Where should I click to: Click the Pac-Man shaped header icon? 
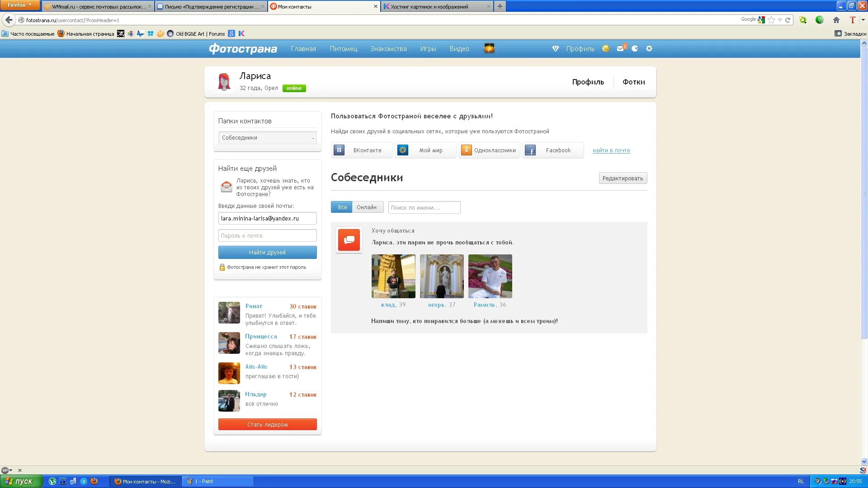[635, 48]
